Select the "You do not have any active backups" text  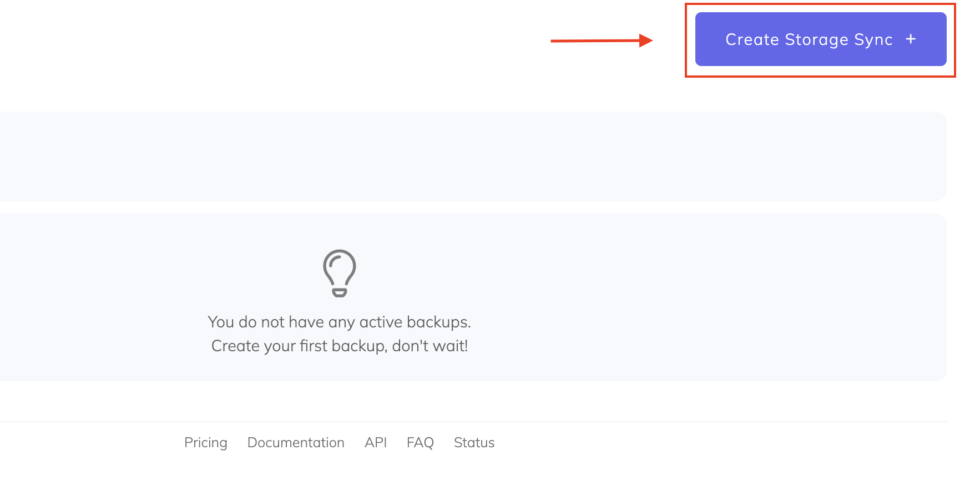(x=339, y=322)
